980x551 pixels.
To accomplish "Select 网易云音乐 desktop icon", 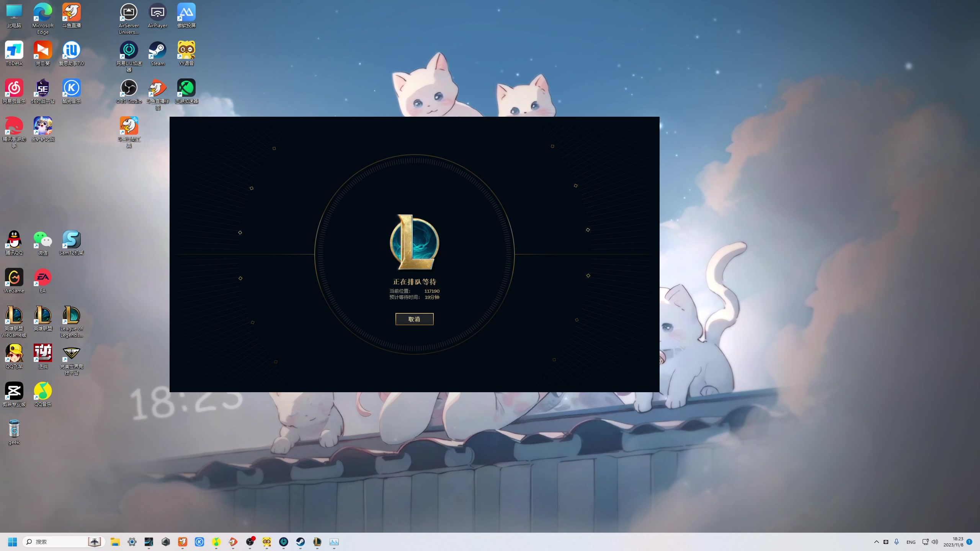I will coord(14,92).
